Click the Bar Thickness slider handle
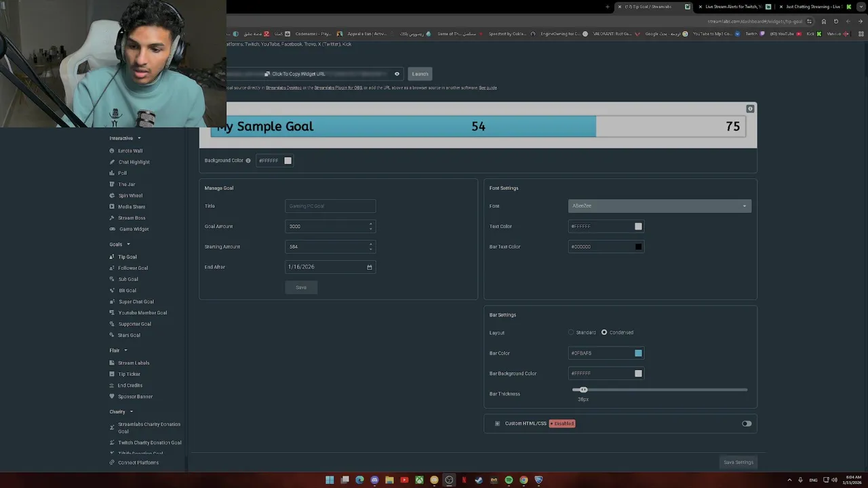Screen dimensions: 868x488 (x=583, y=390)
